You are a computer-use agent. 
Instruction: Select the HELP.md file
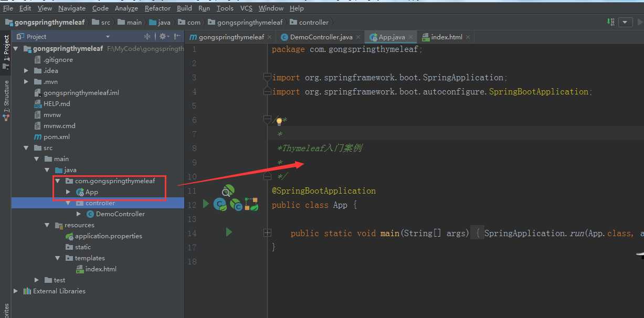point(52,103)
